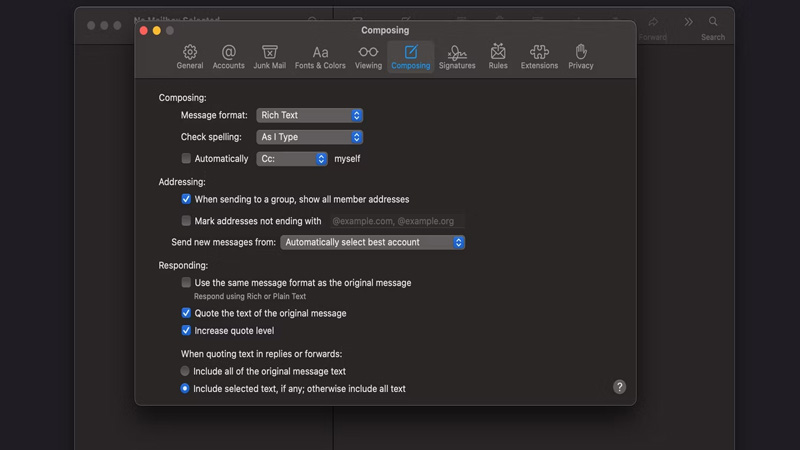Image resolution: width=800 pixels, height=450 pixels.
Task: Open the Extensions preferences pane
Action: click(x=539, y=56)
